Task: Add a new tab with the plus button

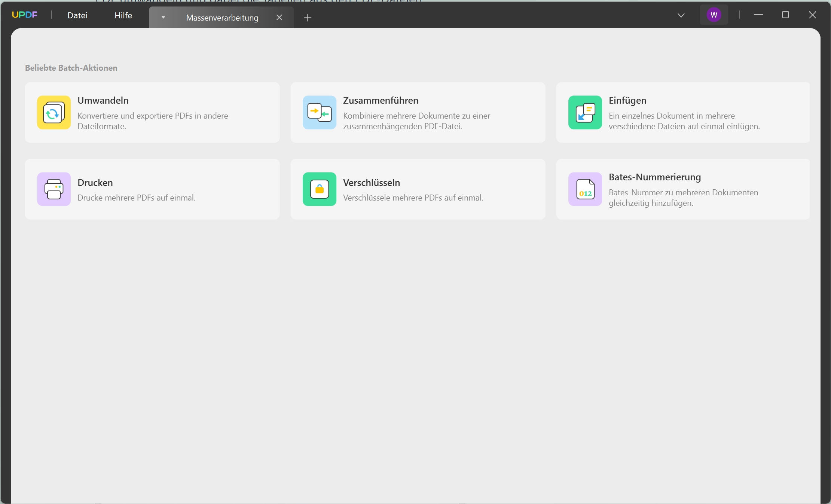Action: pyautogui.click(x=308, y=18)
